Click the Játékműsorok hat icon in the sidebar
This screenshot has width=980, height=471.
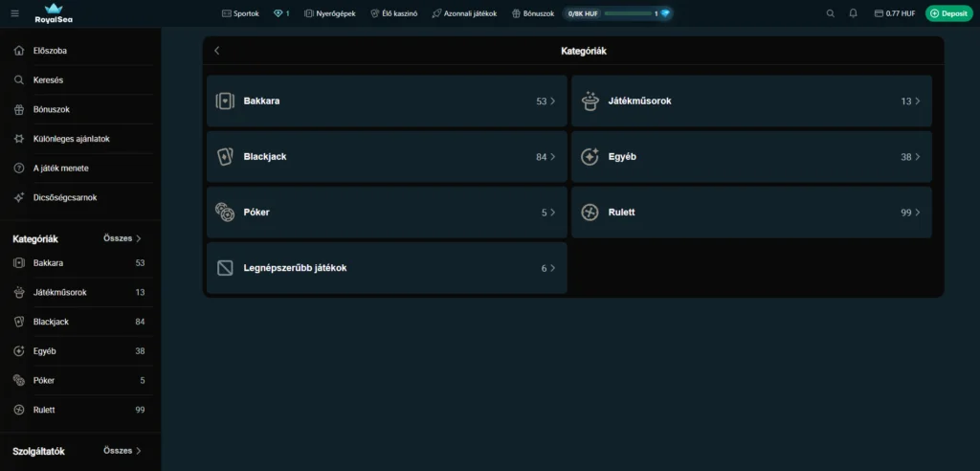tap(19, 292)
